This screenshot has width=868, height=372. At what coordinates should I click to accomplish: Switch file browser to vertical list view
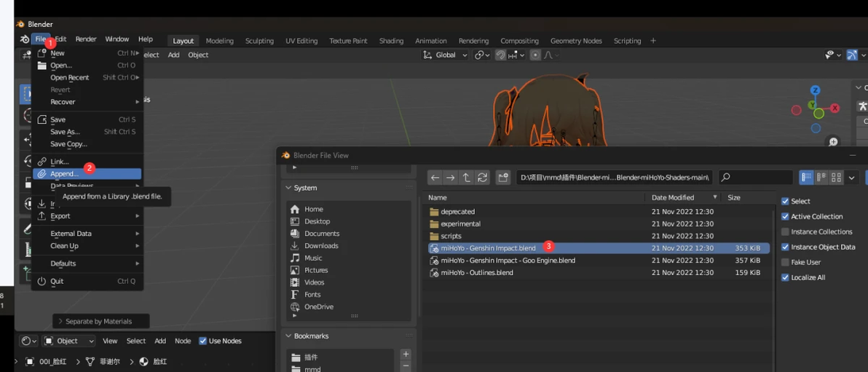[x=806, y=178]
